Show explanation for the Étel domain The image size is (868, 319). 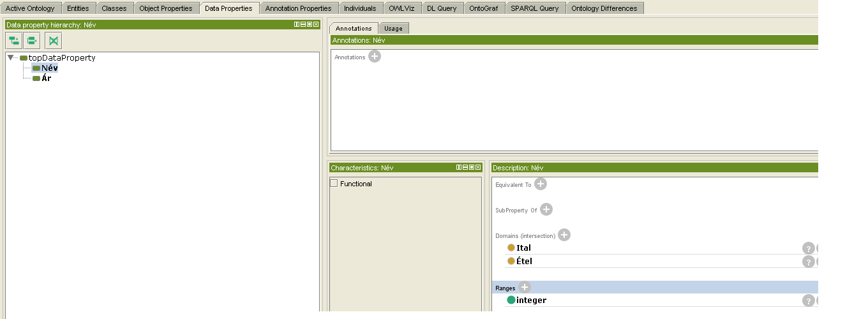pos(809,262)
